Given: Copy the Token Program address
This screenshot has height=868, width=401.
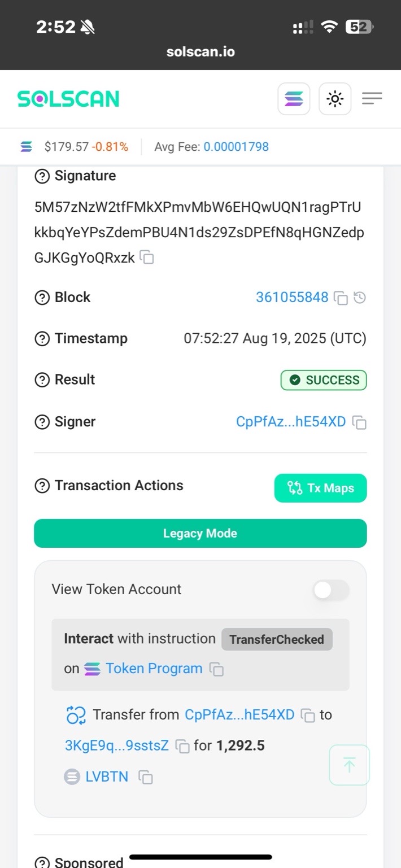Looking at the screenshot, I should [x=216, y=669].
